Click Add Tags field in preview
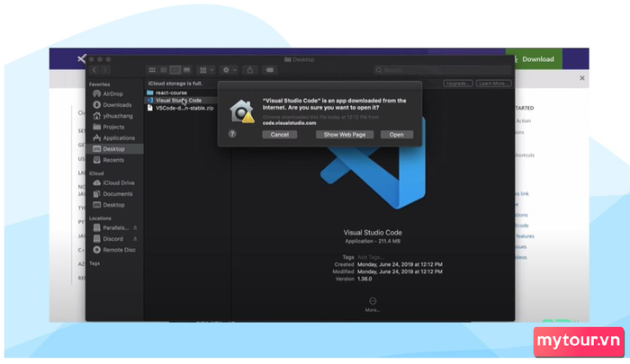This screenshot has height=364, width=630. (371, 257)
